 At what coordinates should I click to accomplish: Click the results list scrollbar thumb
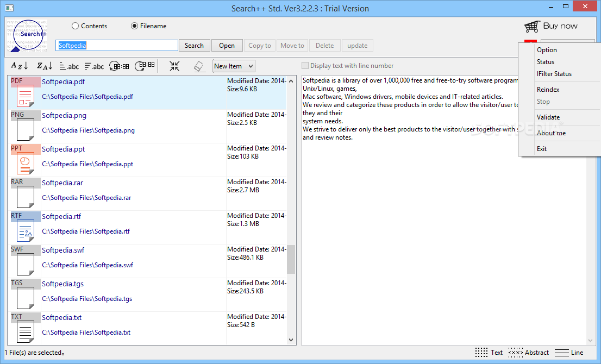291,259
